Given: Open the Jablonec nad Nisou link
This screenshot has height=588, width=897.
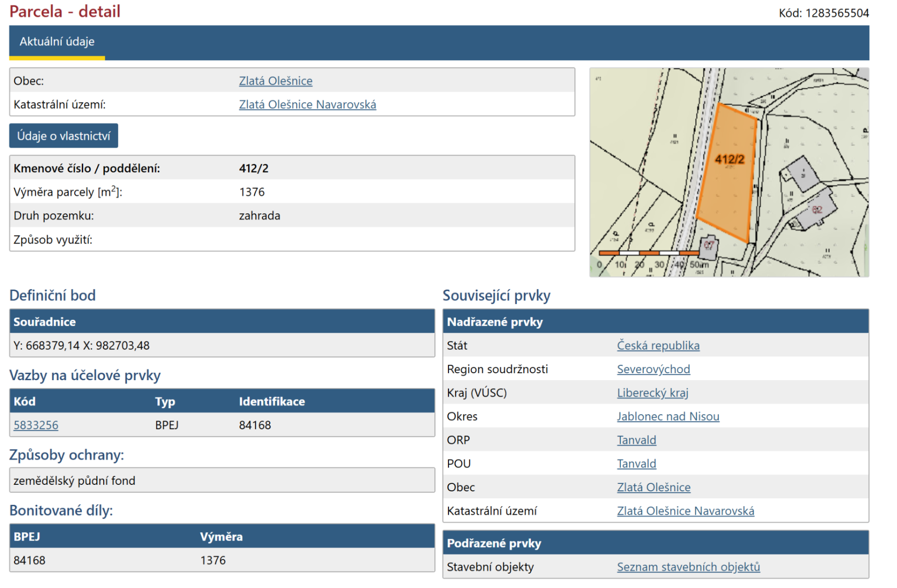Looking at the screenshot, I should coord(668,417).
